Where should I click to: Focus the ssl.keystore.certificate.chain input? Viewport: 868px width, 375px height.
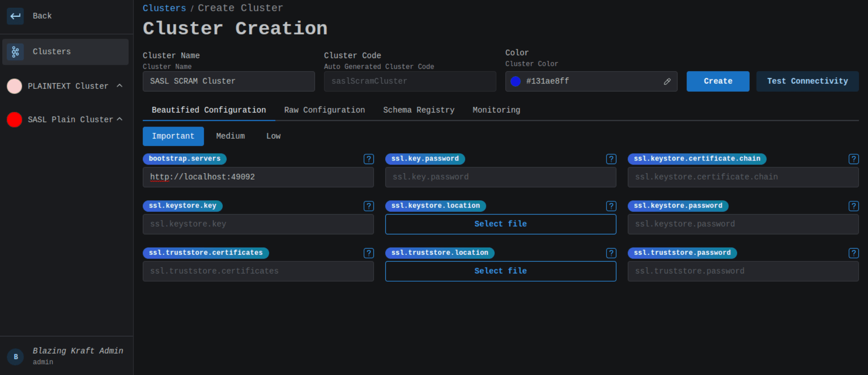click(x=743, y=177)
